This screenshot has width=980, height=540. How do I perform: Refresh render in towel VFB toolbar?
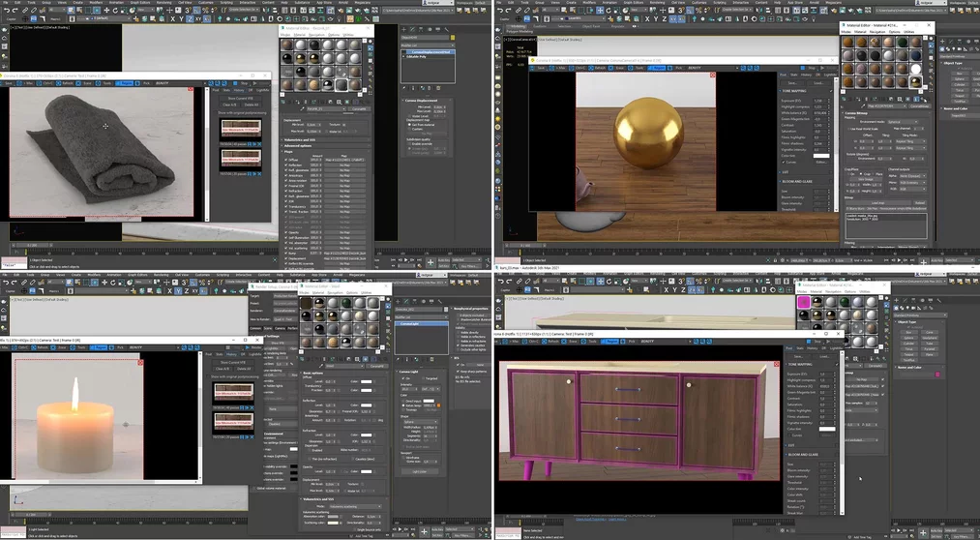65,83
